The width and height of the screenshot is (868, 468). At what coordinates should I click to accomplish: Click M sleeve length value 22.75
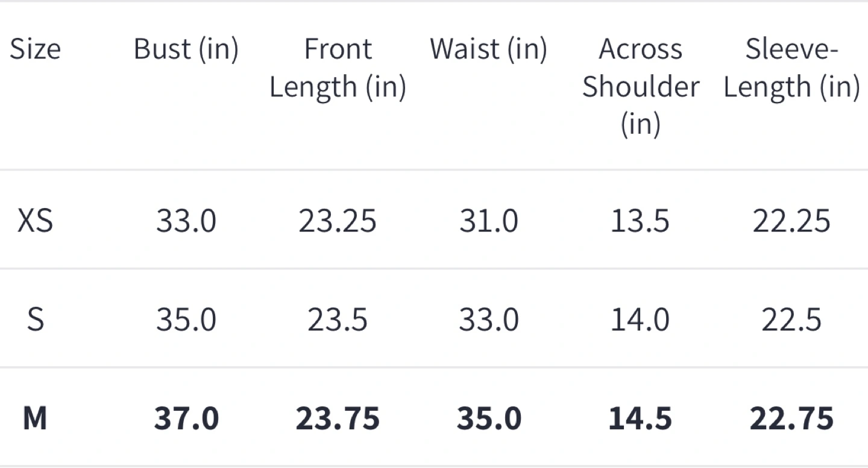[791, 418]
